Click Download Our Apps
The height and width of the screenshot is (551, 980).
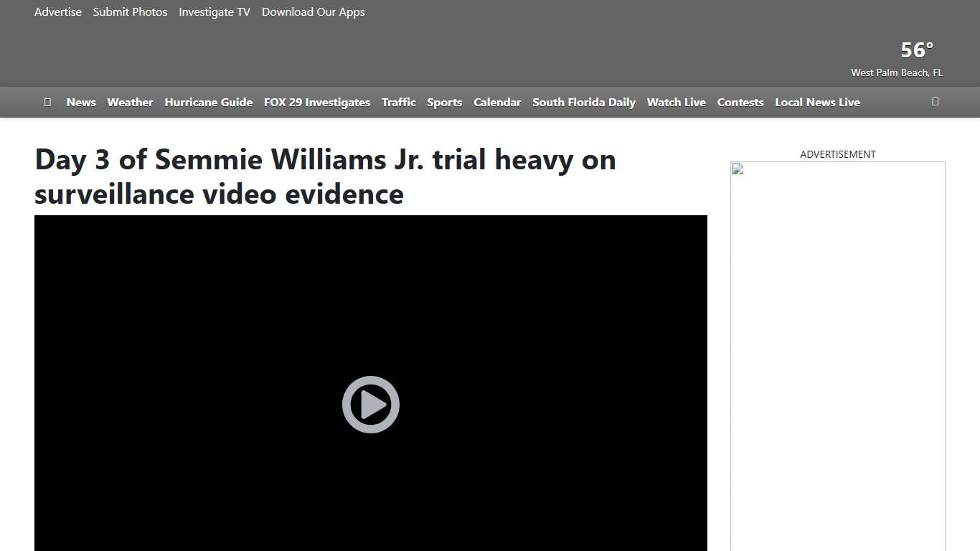[313, 11]
